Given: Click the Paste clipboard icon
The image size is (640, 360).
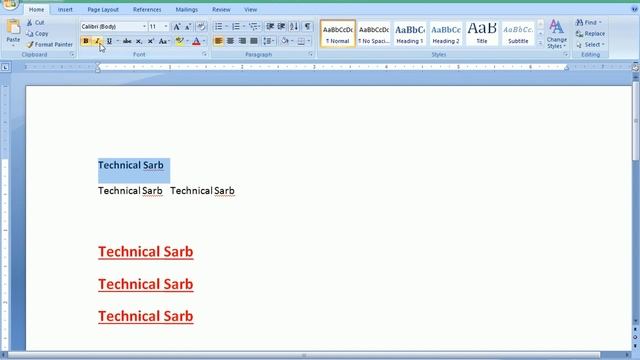Looking at the screenshot, I should pos(13,27).
